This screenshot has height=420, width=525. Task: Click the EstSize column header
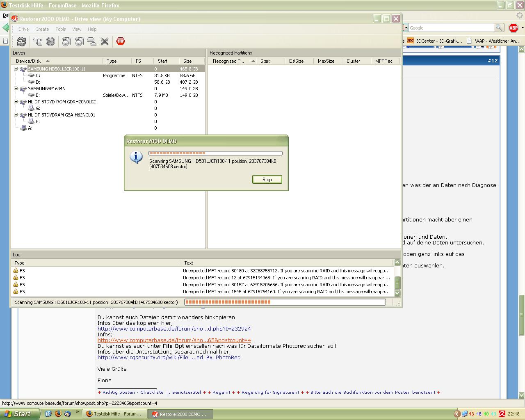click(299, 61)
